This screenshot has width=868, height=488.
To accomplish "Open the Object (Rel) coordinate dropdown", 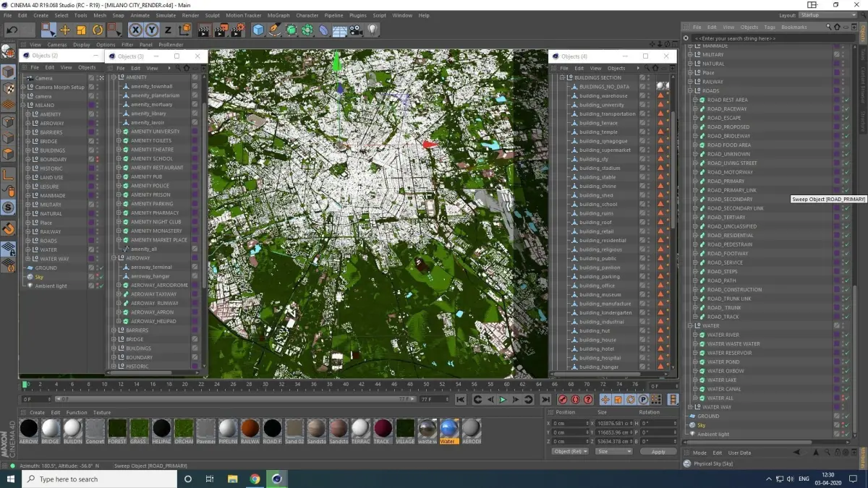I will 571,451.
